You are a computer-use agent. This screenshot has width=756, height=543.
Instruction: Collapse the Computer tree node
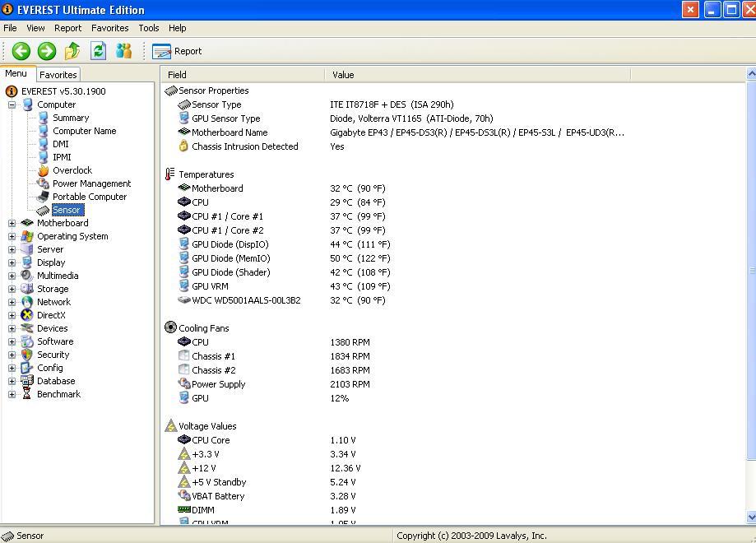point(12,104)
